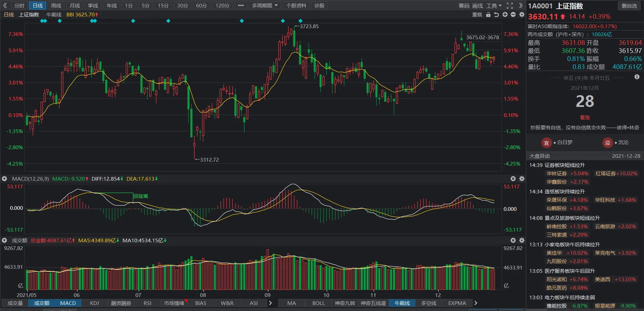Collapse the MACD panel toggle
The image size is (644, 311).
(4, 179)
